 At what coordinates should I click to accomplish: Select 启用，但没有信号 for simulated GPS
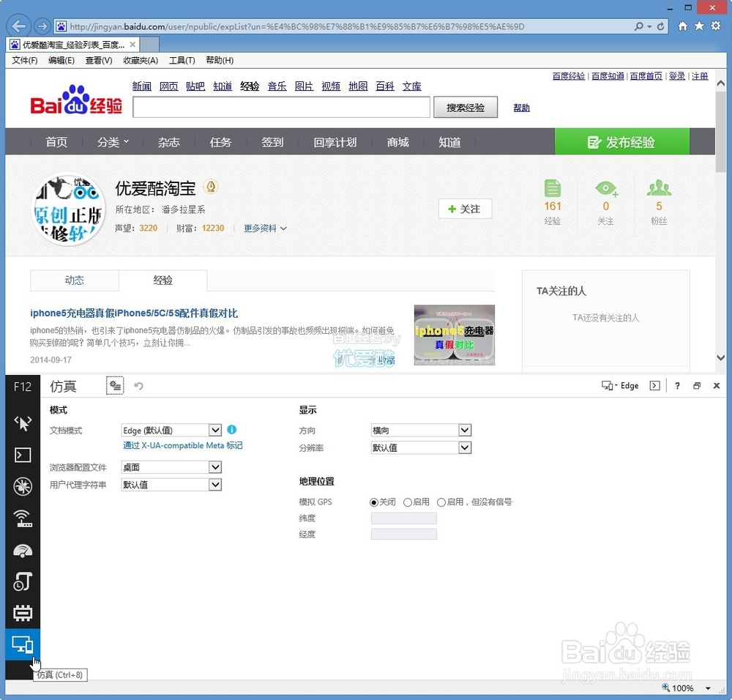point(441,502)
